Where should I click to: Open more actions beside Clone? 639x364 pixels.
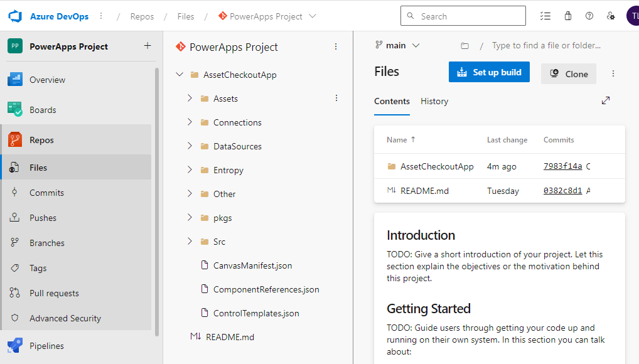pos(613,74)
